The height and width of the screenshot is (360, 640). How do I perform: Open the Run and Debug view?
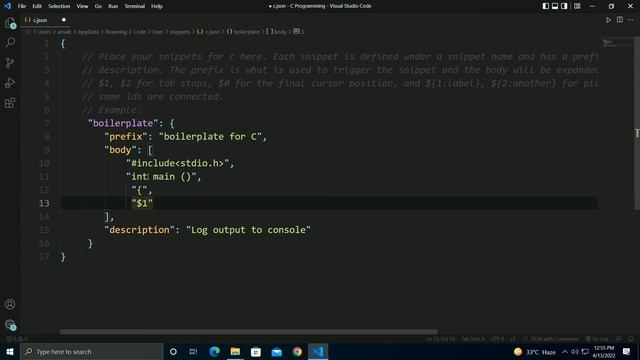(x=10, y=82)
